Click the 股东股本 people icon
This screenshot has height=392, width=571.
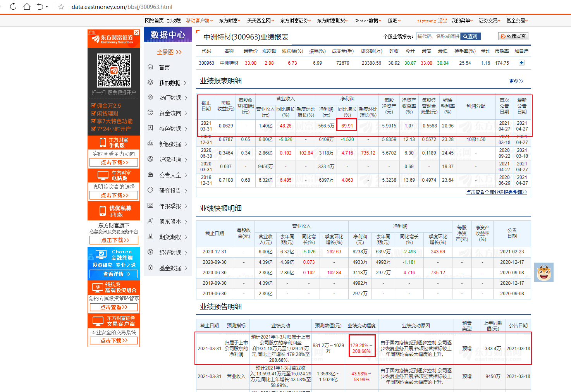[x=150, y=221]
